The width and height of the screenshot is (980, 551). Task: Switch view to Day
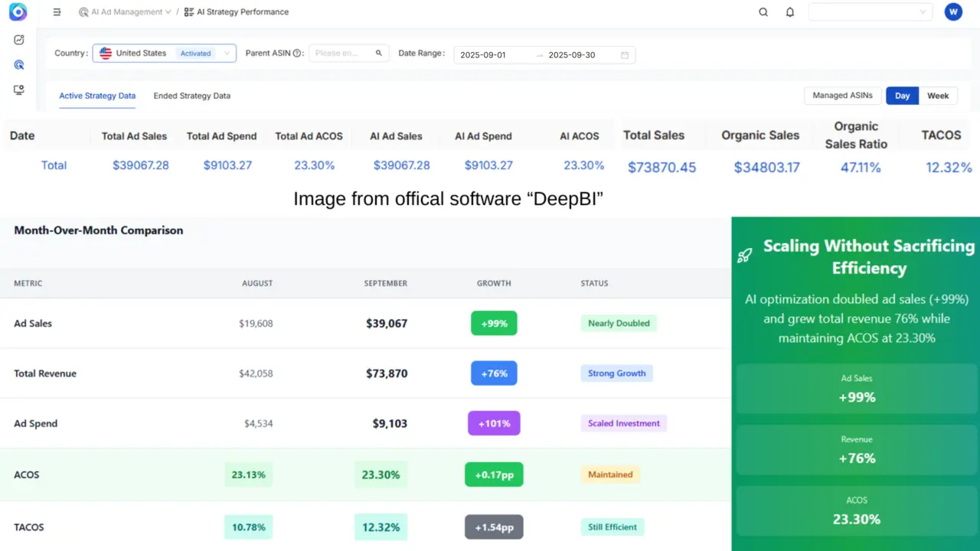click(902, 96)
